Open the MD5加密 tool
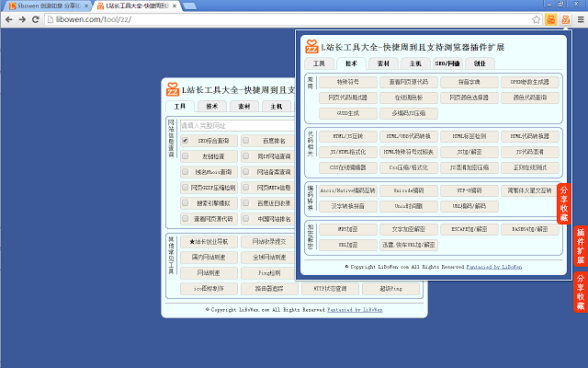 pos(348,229)
